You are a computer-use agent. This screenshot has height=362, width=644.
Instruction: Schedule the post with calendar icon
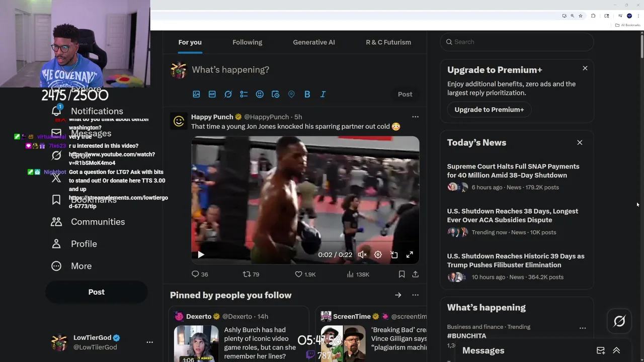pos(275,94)
